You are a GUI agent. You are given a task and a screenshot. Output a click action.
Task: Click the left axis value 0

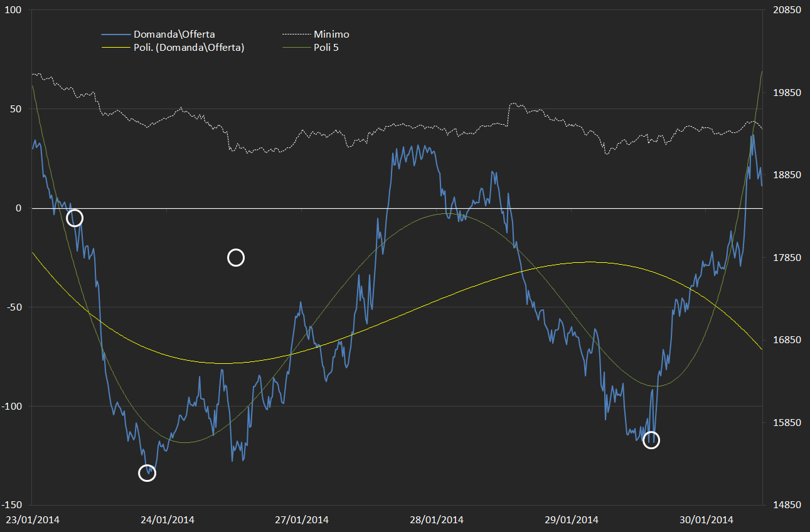coord(19,208)
